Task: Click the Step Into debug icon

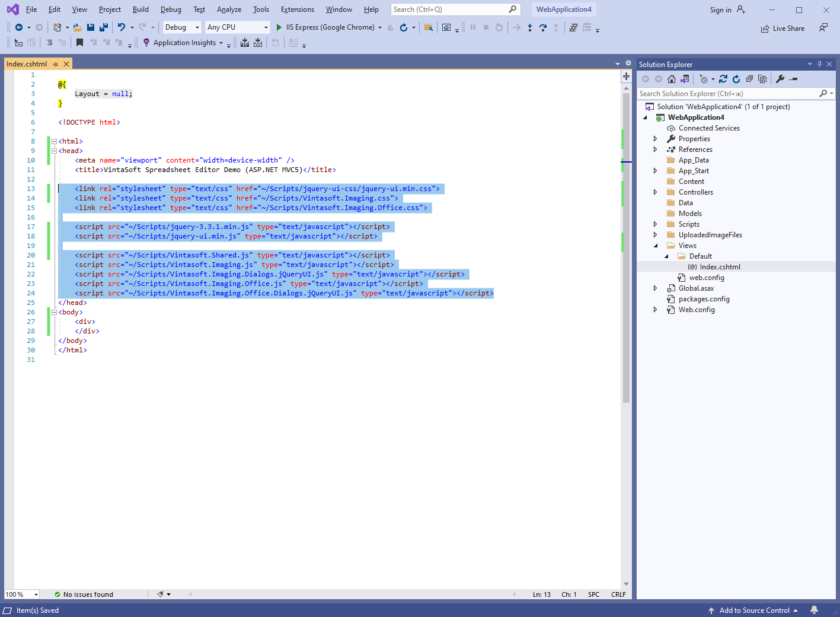Action: 530,27
